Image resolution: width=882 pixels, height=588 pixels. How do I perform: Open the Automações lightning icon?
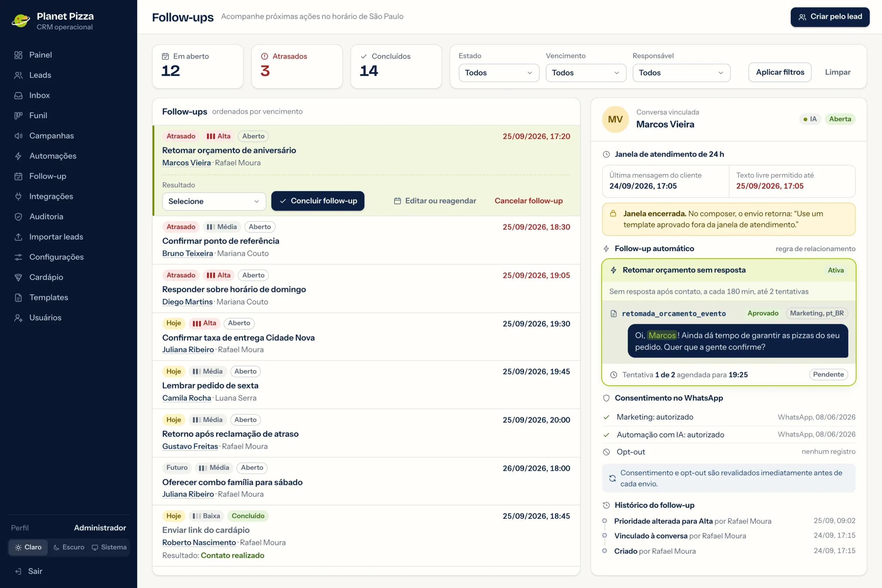[x=18, y=156]
